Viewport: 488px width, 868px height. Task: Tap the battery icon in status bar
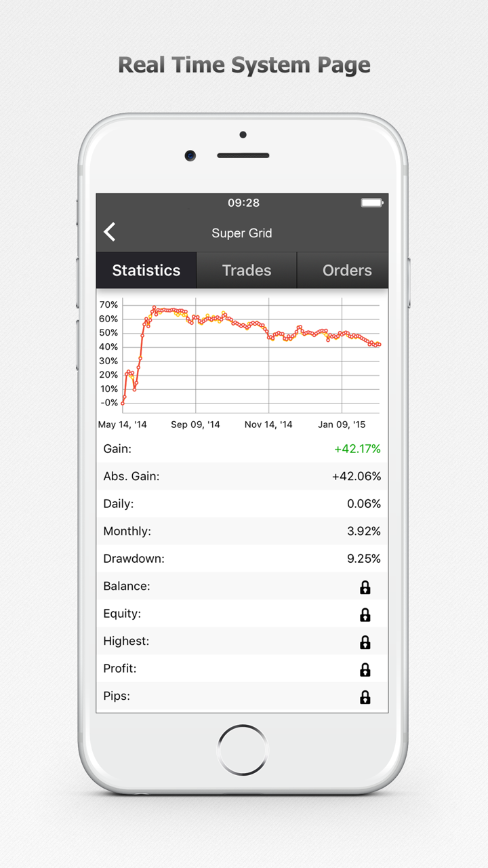[371, 203]
